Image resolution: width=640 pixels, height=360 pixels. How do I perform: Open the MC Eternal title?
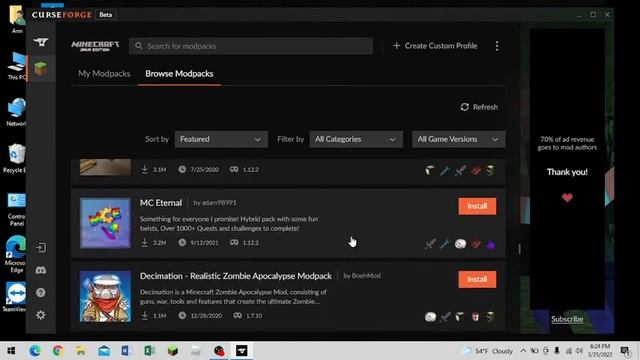pyautogui.click(x=161, y=203)
